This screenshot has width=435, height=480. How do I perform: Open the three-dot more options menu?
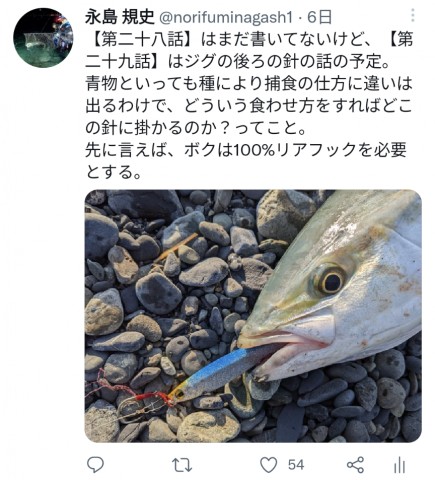(413, 15)
